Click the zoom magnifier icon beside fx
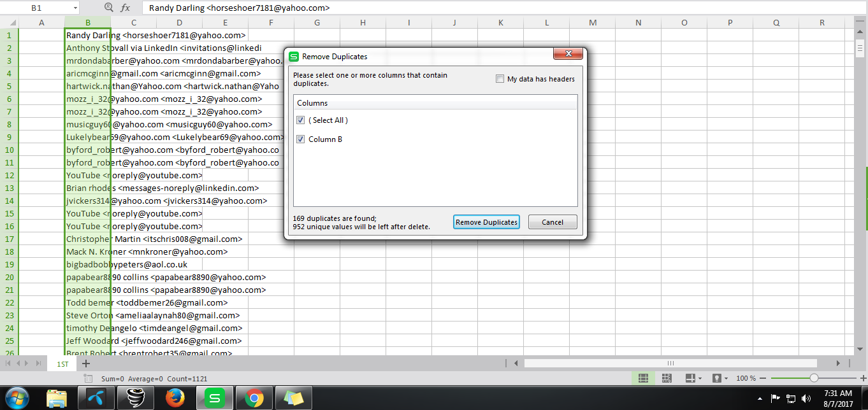This screenshot has height=410, width=868. [x=108, y=8]
